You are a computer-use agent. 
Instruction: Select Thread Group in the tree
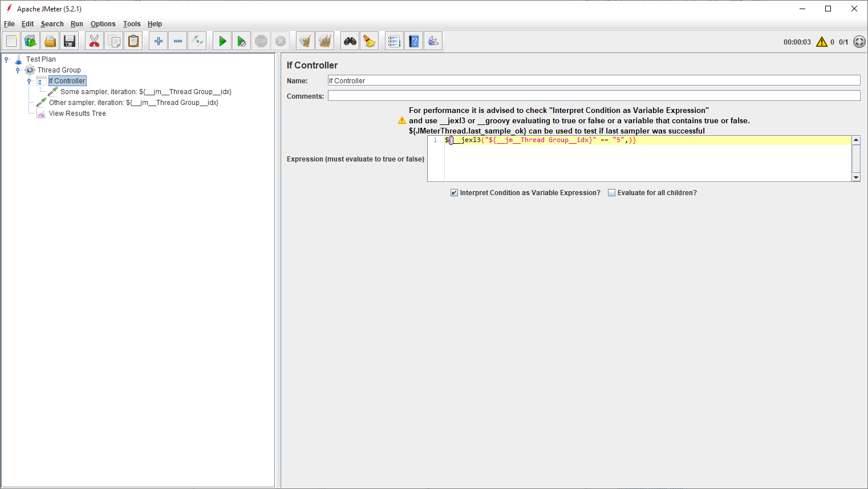59,70
